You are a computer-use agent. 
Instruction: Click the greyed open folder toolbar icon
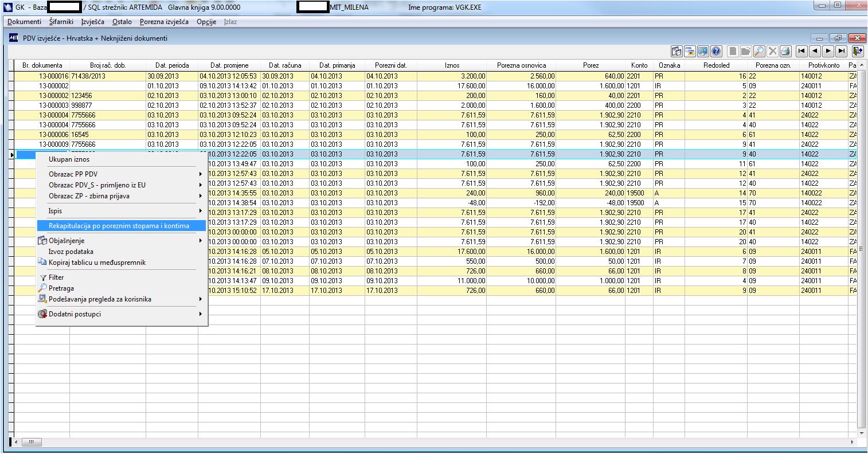746,51
